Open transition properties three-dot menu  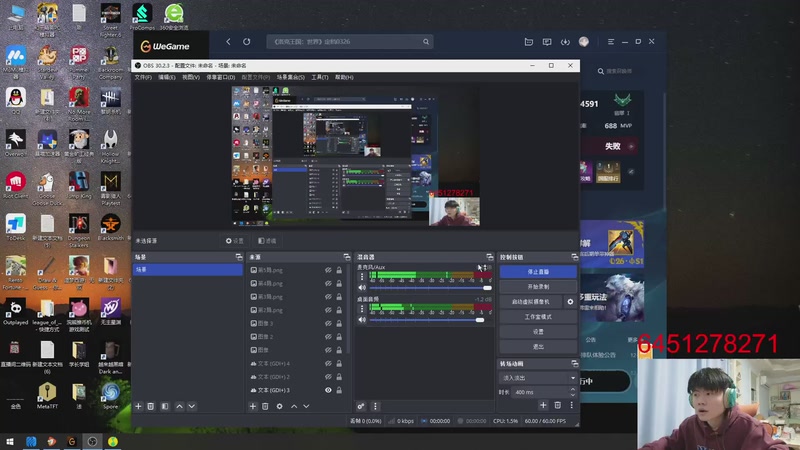571,405
